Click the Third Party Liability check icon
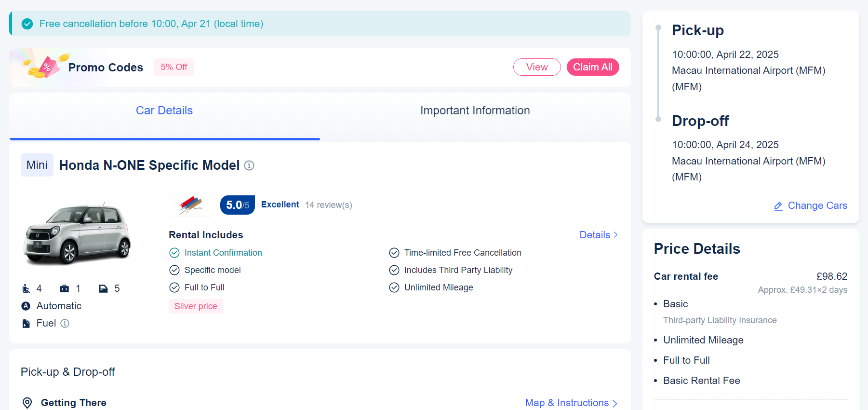The height and width of the screenshot is (410, 868). click(x=394, y=270)
